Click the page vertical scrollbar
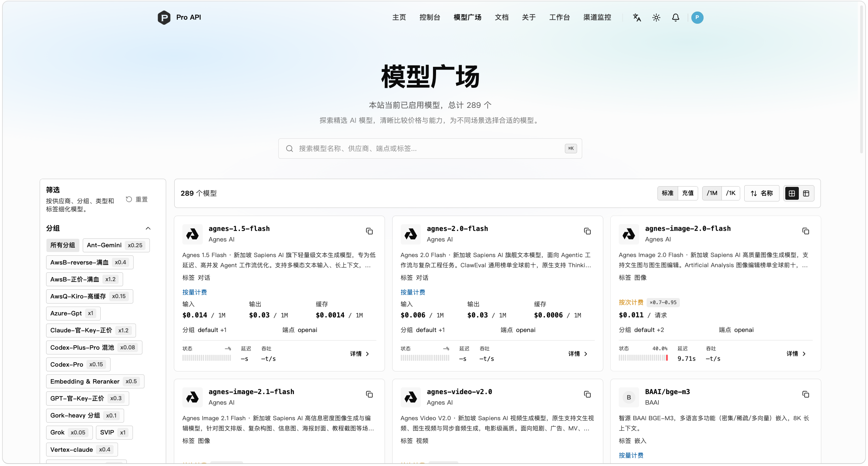Screen dimensions: 868x466 click(862, 80)
